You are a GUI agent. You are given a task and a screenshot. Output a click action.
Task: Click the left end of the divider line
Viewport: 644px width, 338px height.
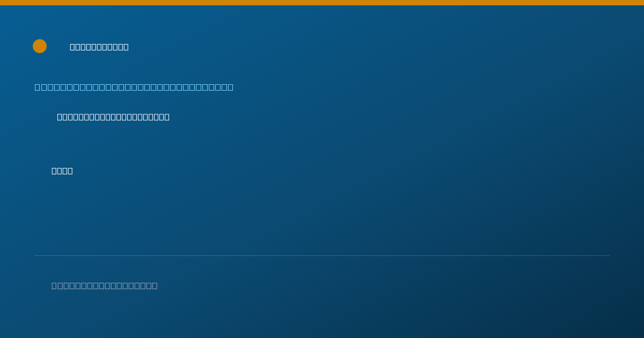point(35,255)
